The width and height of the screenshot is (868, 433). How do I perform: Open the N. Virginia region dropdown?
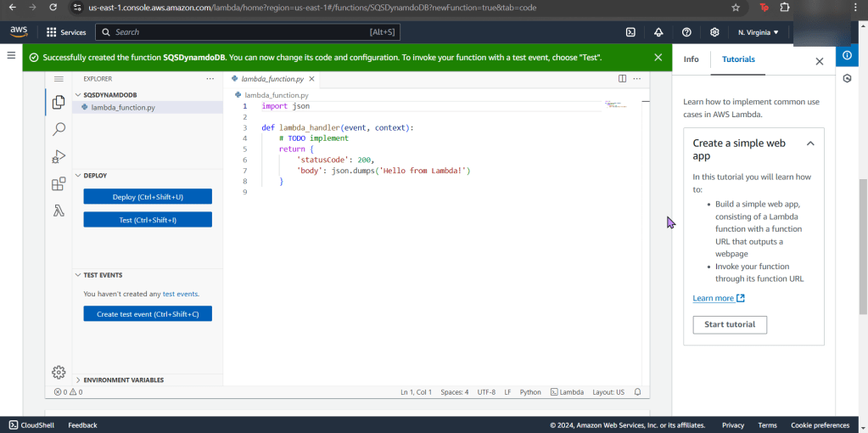[x=758, y=32]
